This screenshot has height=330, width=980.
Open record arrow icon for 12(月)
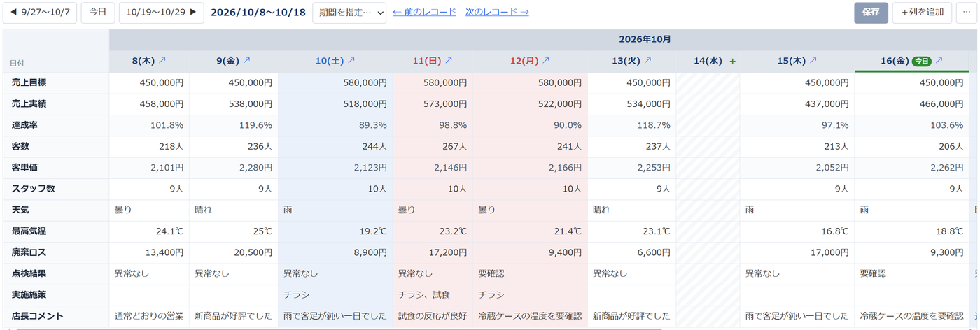(546, 61)
